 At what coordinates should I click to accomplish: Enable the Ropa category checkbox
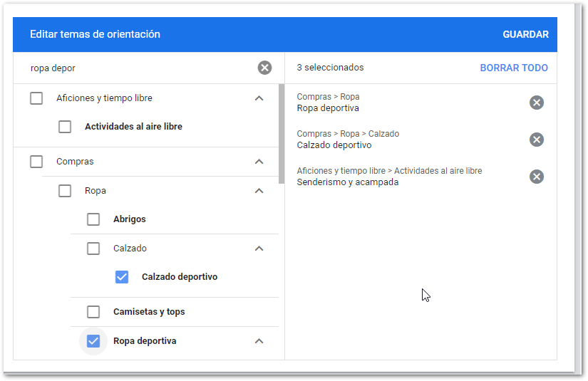click(x=65, y=191)
